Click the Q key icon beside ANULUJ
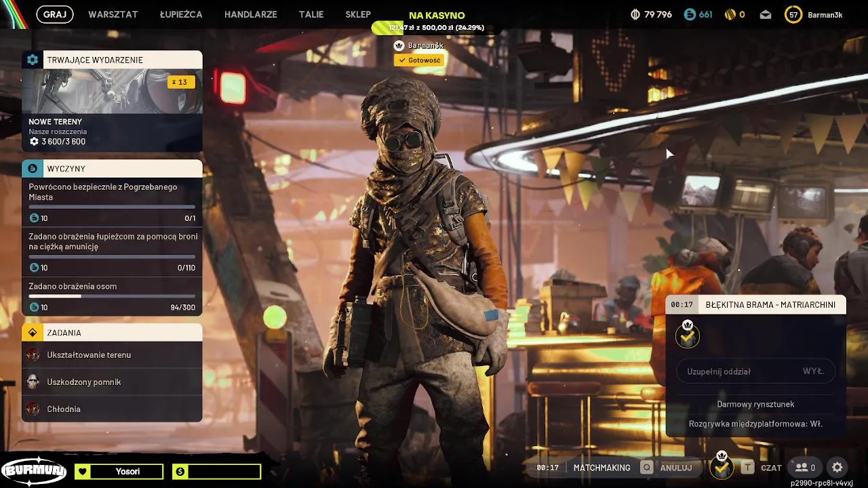Viewport: 868px width, 488px height. point(647,468)
